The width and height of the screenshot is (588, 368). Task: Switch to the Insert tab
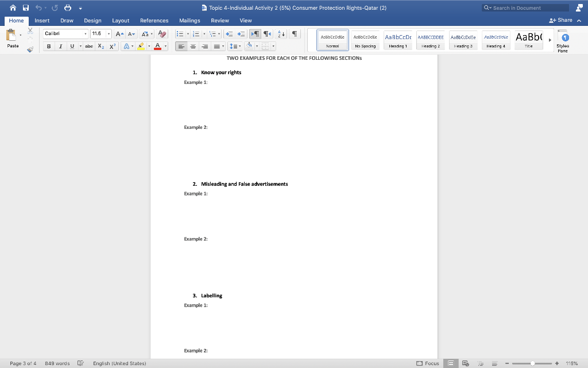[x=42, y=21]
